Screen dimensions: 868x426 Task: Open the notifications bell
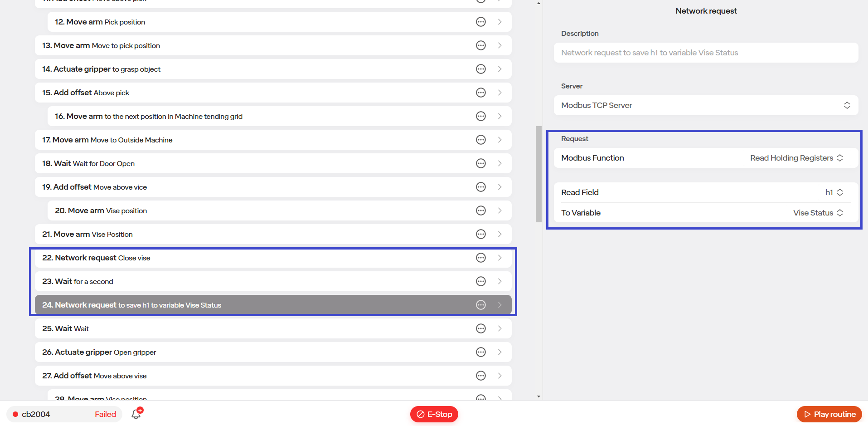coord(136,413)
